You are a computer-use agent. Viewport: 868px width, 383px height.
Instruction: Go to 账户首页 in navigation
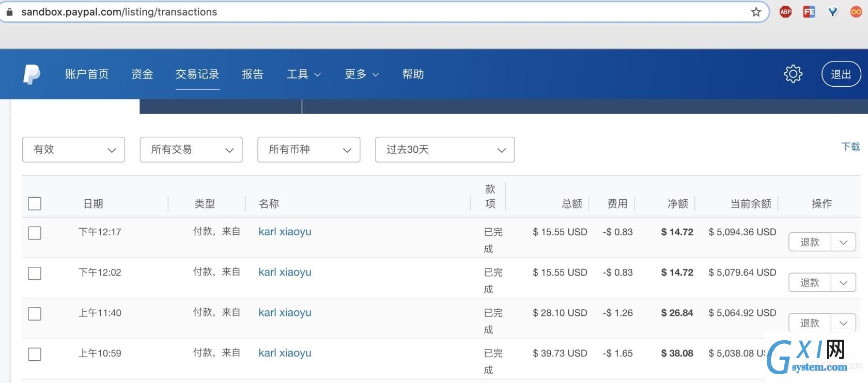[87, 74]
